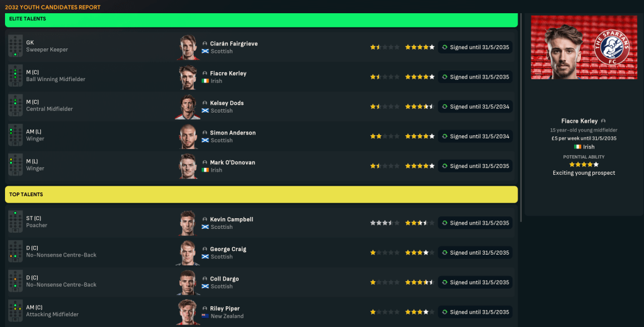Click the info icon next to Riley Piper
644x327 pixels.
tap(205, 309)
